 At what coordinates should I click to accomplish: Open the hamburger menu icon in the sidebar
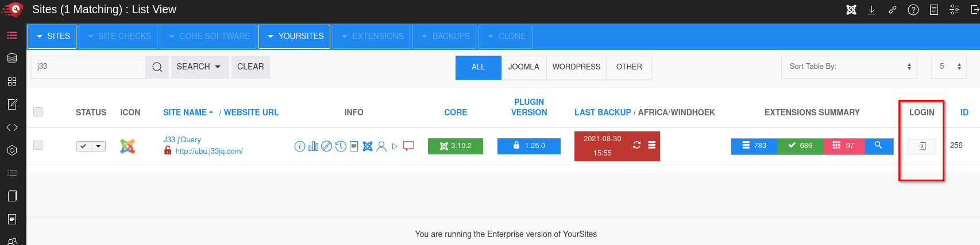[12, 36]
